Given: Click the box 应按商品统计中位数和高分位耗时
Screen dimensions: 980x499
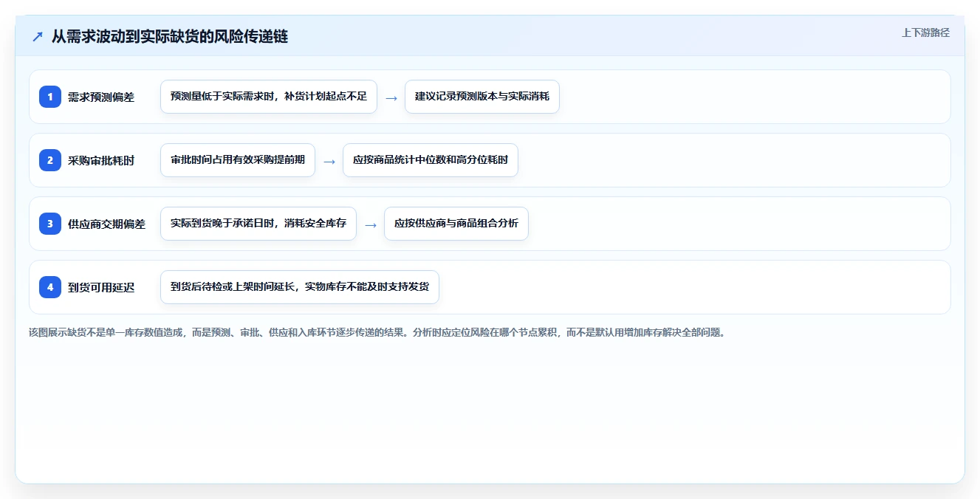Looking at the screenshot, I should tap(431, 160).
